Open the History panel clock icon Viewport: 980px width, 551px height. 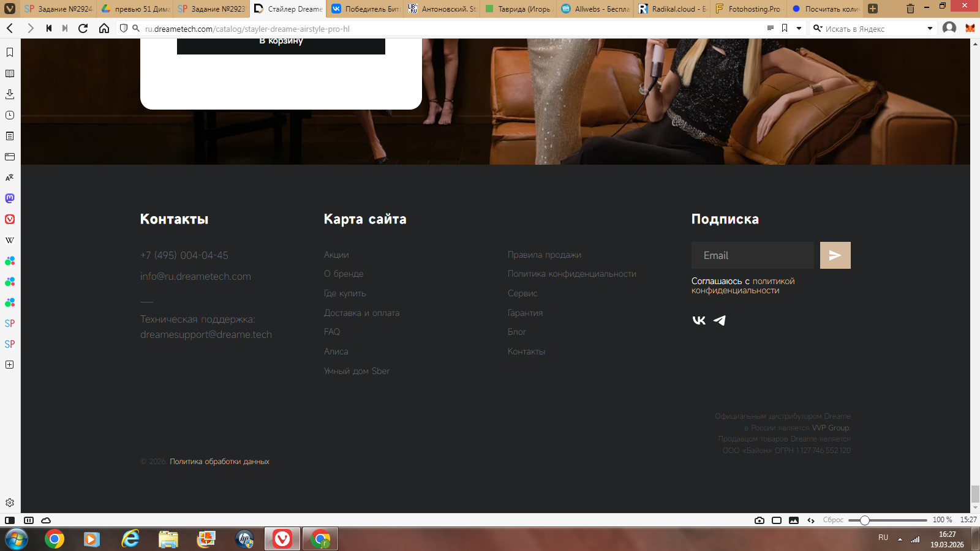(x=10, y=115)
